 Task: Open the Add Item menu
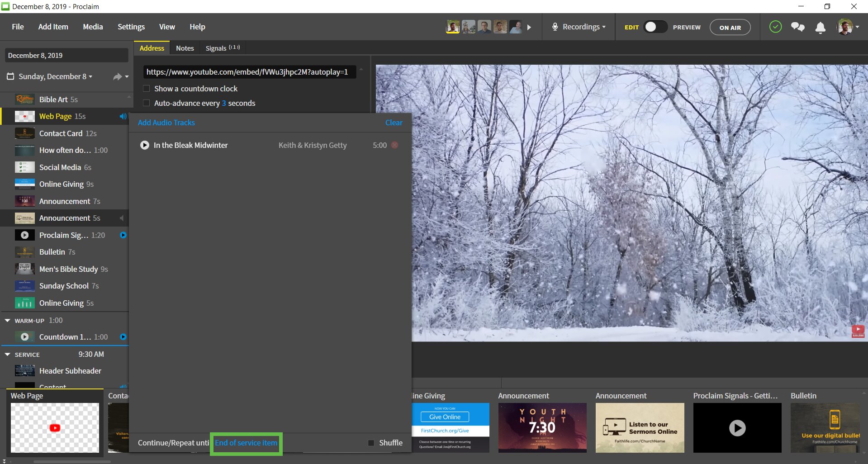tap(53, 27)
